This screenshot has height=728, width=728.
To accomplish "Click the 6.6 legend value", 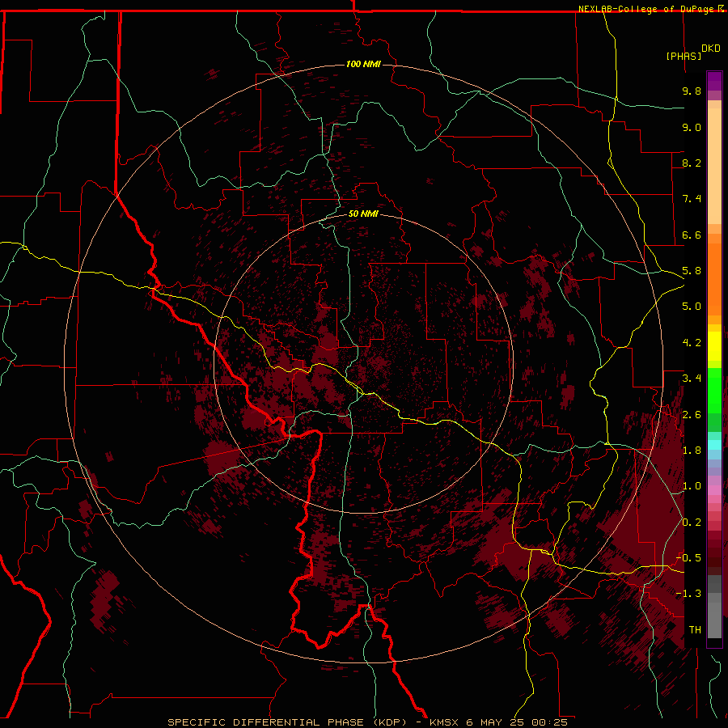I will pos(692,235).
